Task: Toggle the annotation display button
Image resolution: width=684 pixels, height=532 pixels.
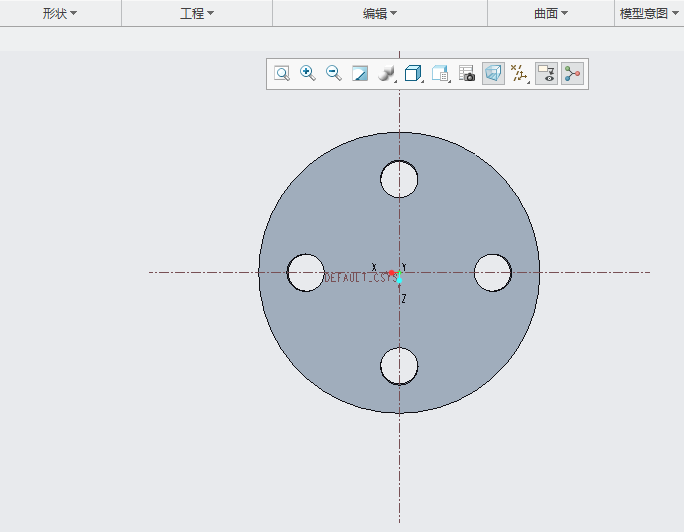Action: coord(546,73)
